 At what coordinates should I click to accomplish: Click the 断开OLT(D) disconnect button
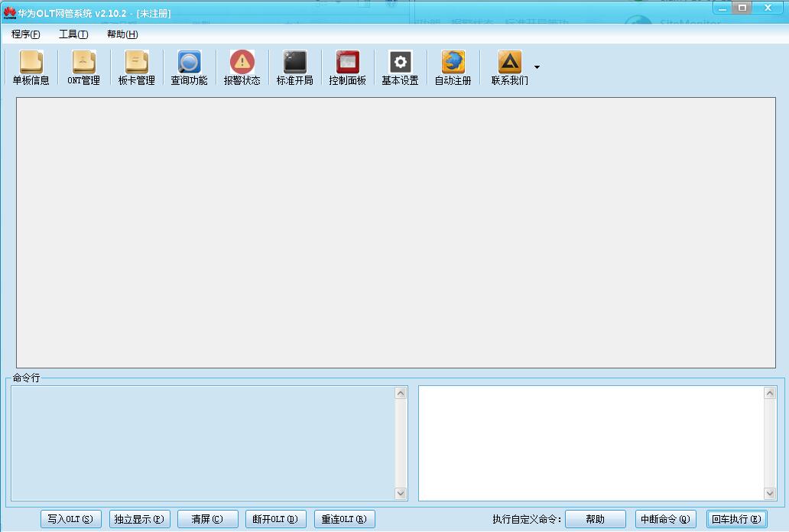[x=275, y=520]
